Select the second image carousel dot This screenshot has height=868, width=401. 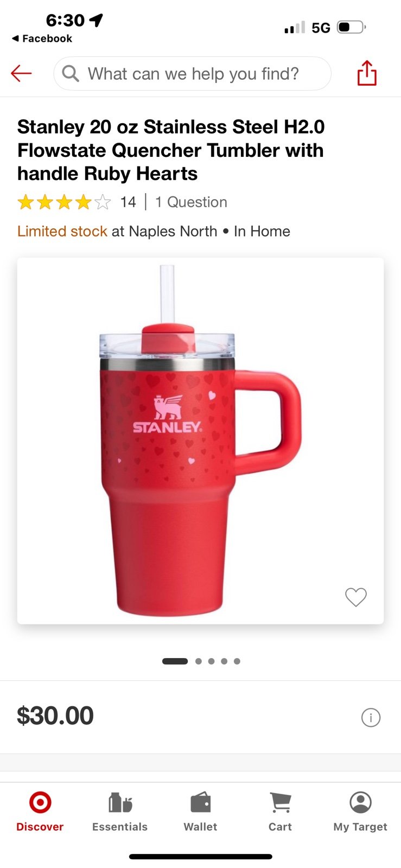click(199, 661)
